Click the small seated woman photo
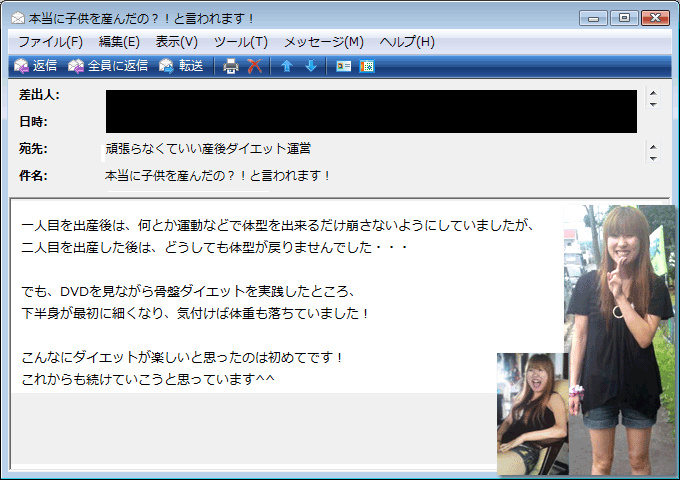680x480 pixels. point(533,414)
